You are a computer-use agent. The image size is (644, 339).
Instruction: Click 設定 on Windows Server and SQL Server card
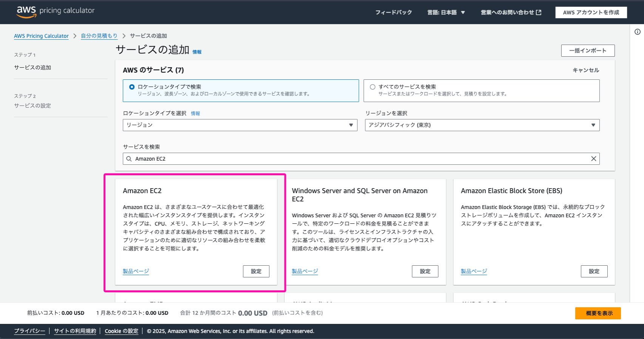tap(425, 271)
